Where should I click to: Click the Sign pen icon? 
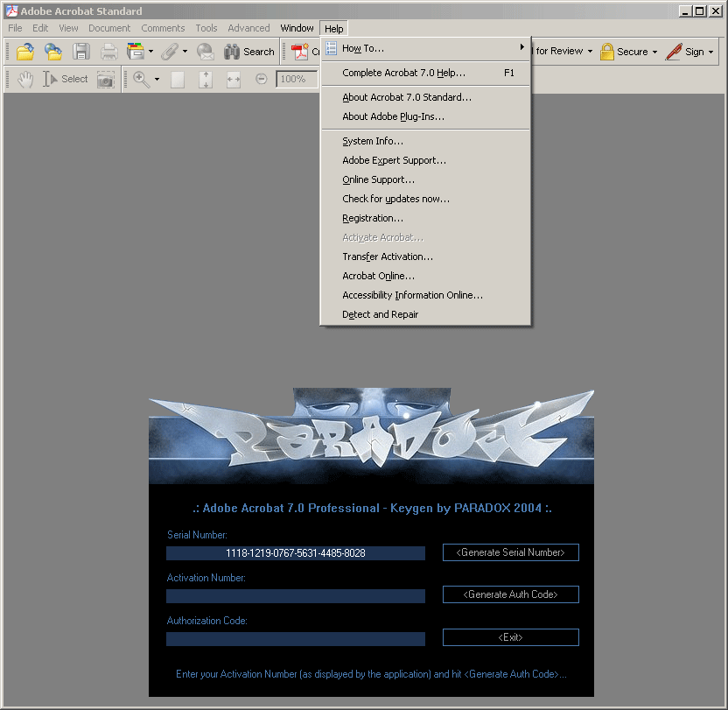673,52
